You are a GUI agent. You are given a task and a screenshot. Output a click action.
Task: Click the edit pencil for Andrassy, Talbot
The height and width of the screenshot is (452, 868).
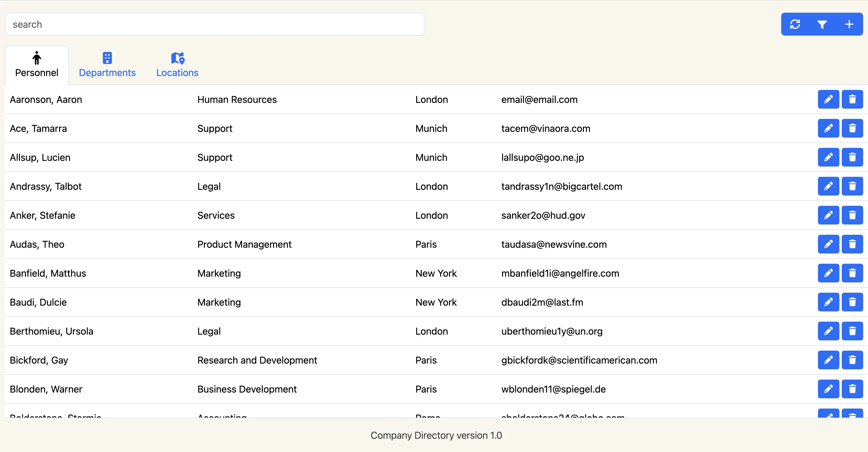point(829,186)
